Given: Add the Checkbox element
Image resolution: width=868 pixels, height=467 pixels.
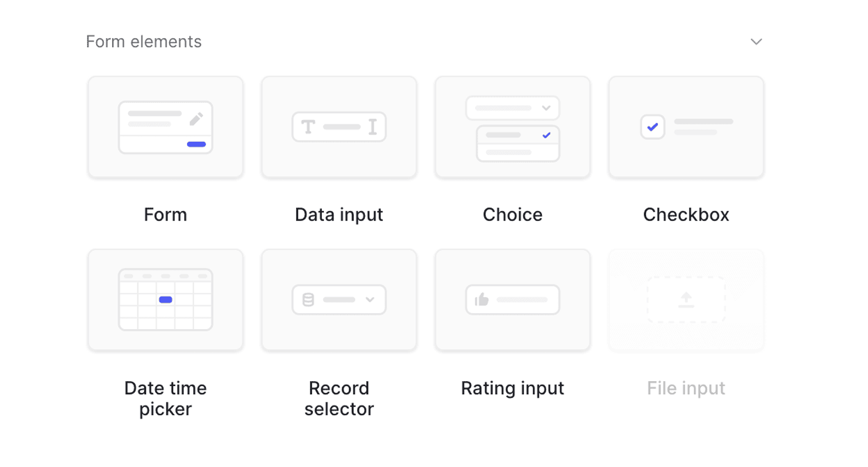Looking at the screenshot, I should [686, 127].
